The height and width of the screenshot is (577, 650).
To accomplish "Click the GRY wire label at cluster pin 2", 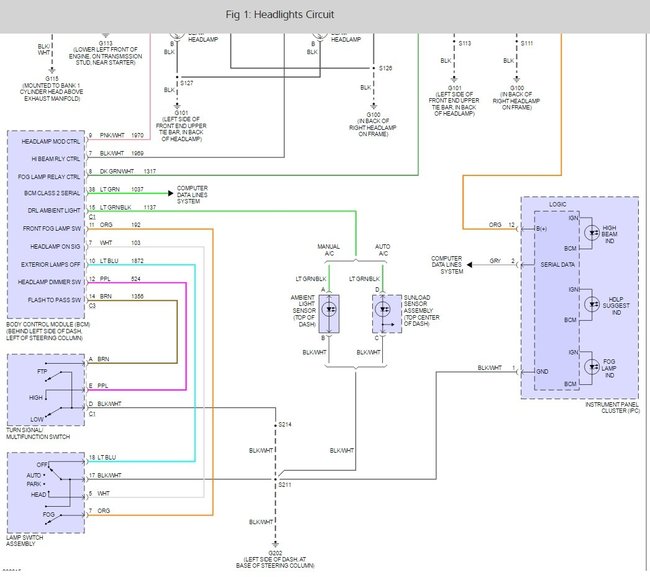I will coord(495,261).
